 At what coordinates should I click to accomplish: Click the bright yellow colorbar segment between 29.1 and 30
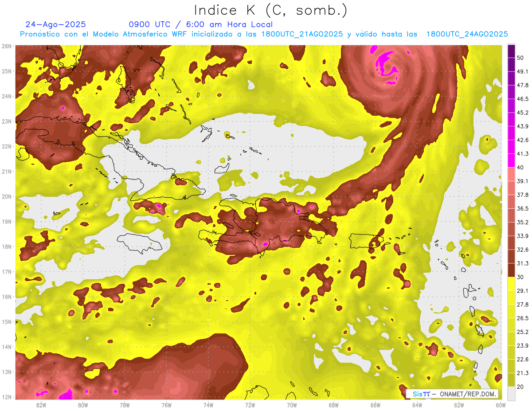click(511, 284)
